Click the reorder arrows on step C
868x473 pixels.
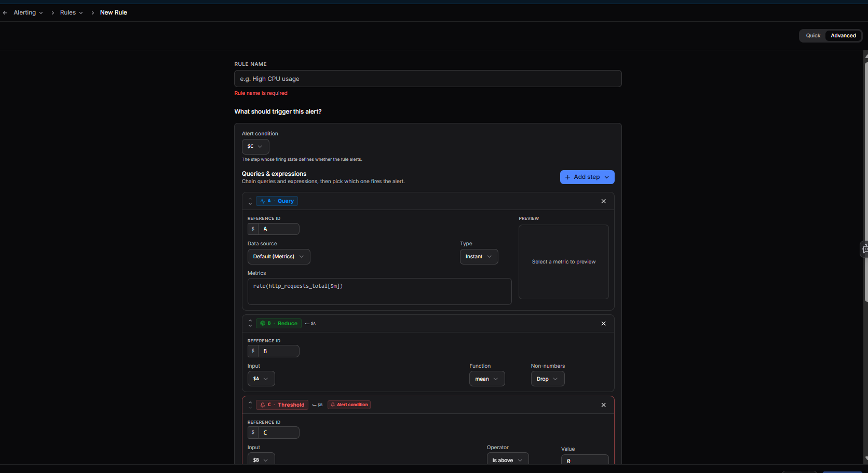[250, 405]
